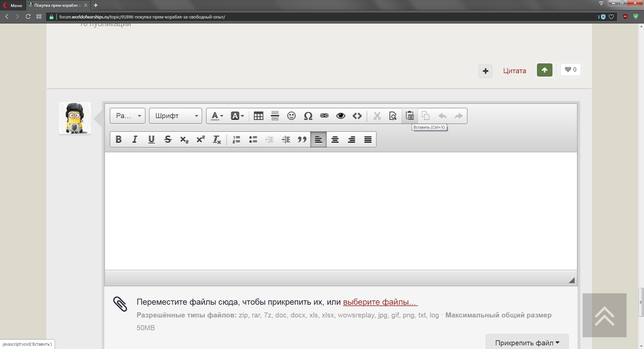The image size is (644, 349).
Task: Insert special character with Omega icon
Action: tap(308, 116)
